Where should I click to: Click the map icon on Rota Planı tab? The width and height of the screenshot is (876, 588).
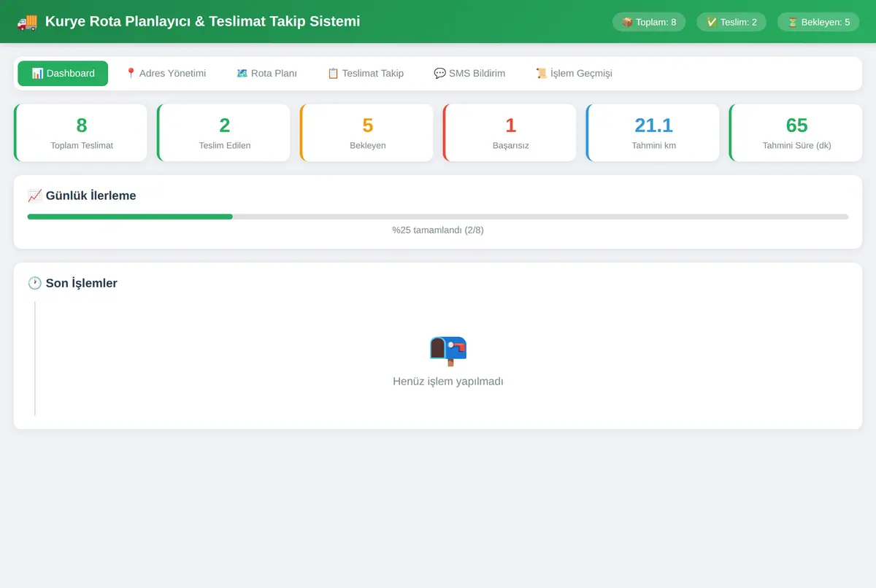click(x=242, y=73)
